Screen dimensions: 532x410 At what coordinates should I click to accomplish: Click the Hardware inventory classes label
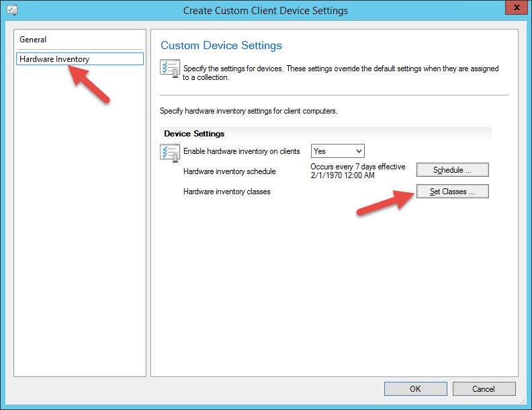click(x=226, y=192)
